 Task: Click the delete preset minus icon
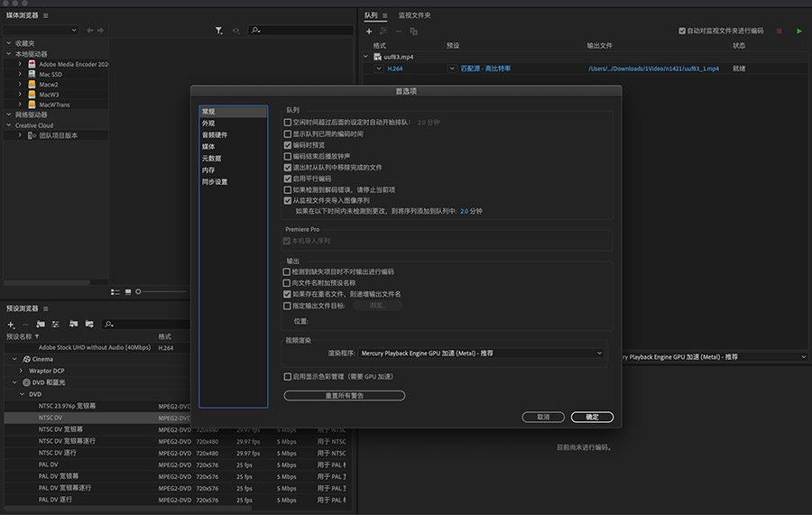click(x=25, y=325)
